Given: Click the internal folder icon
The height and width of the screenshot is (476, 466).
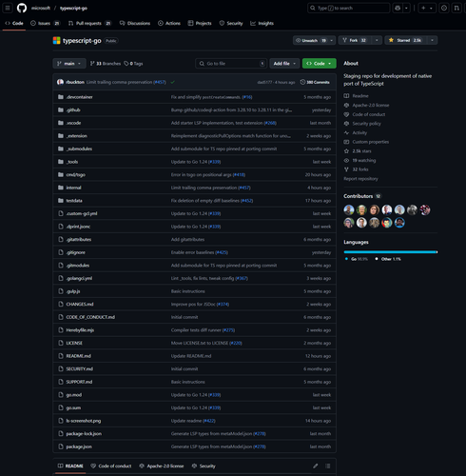Looking at the screenshot, I should [x=61, y=188].
